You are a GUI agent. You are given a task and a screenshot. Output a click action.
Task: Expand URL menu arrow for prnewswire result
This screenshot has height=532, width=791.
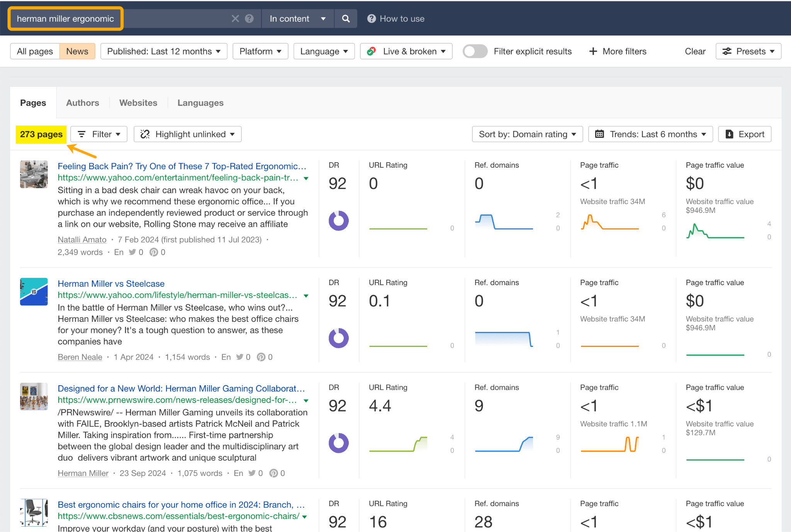click(306, 401)
